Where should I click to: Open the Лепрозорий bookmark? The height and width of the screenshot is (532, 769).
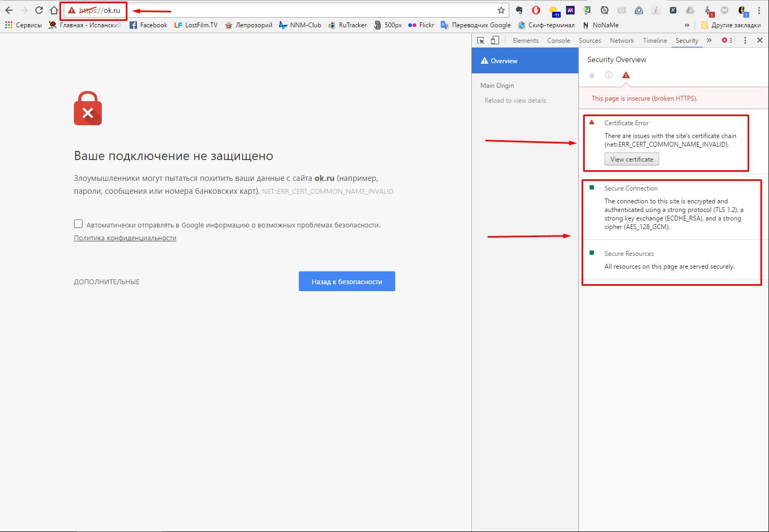tap(248, 25)
